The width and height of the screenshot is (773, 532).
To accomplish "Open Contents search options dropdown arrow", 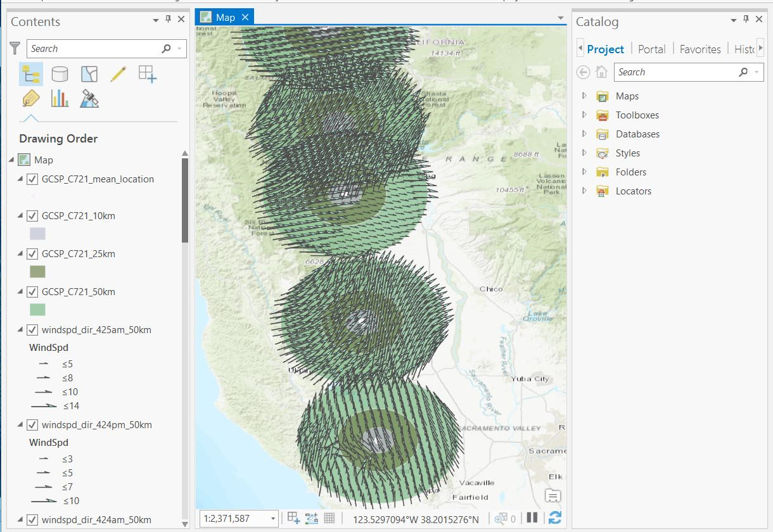I will (x=180, y=49).
